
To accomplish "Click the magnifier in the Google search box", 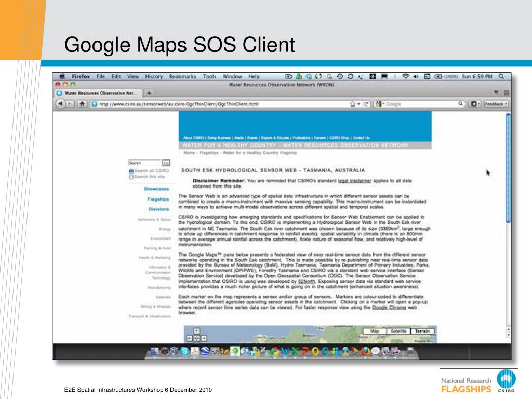I will click(460, 104).
